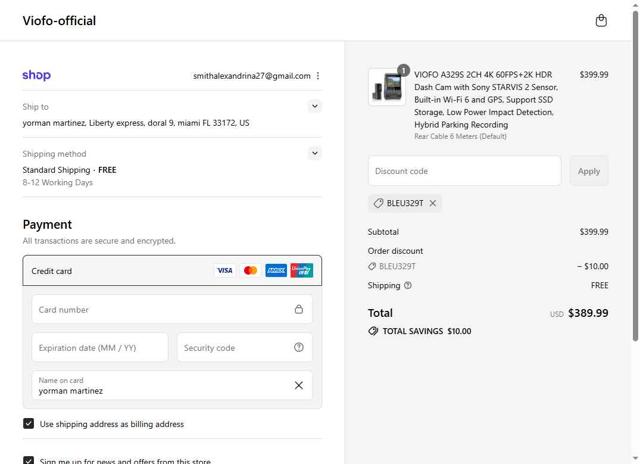Click the 8-12 Working Days text
Image resolution: width=640 pixels, height=464 pixels.
(x=58, y=182)
